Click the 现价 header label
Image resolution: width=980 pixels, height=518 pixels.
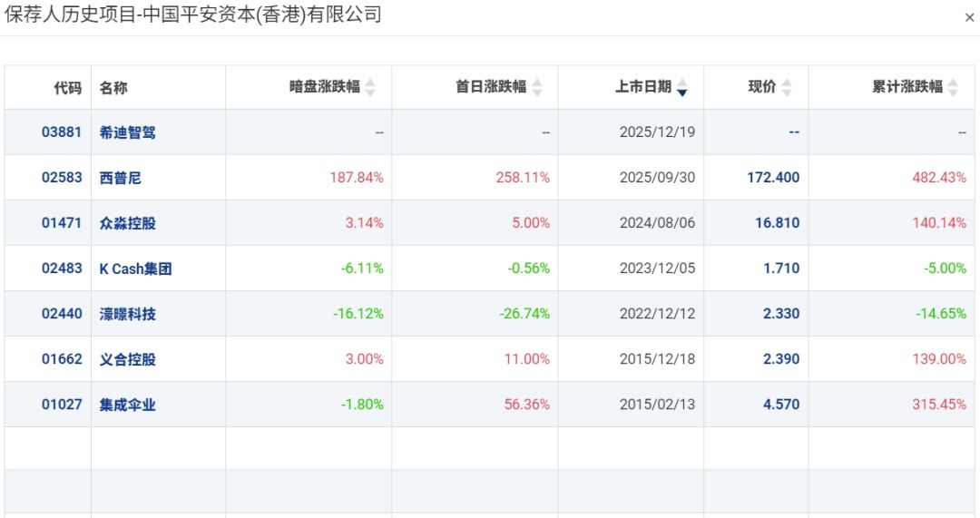(762, 87)
